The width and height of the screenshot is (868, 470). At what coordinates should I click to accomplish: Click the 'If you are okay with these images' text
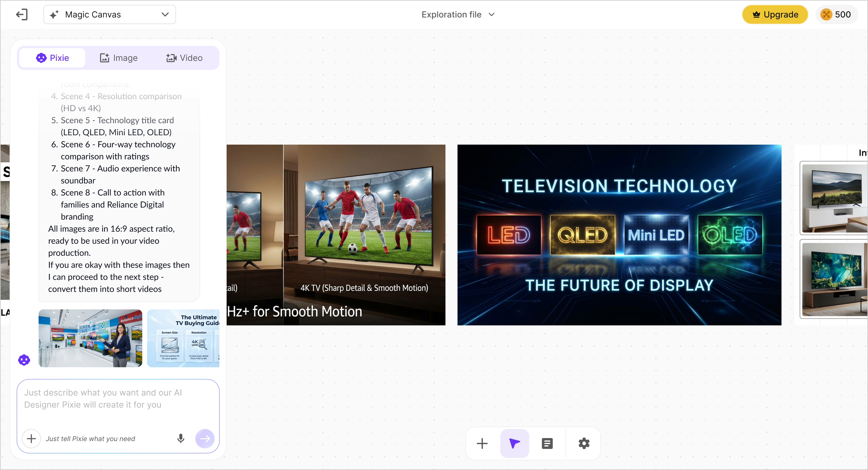pyautogui.click(x=119, y=277)
